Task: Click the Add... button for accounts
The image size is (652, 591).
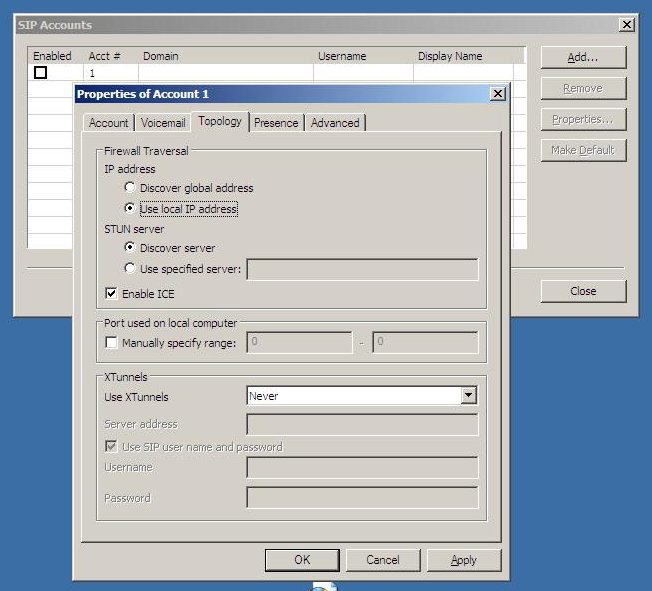Action: click(583, 57)
